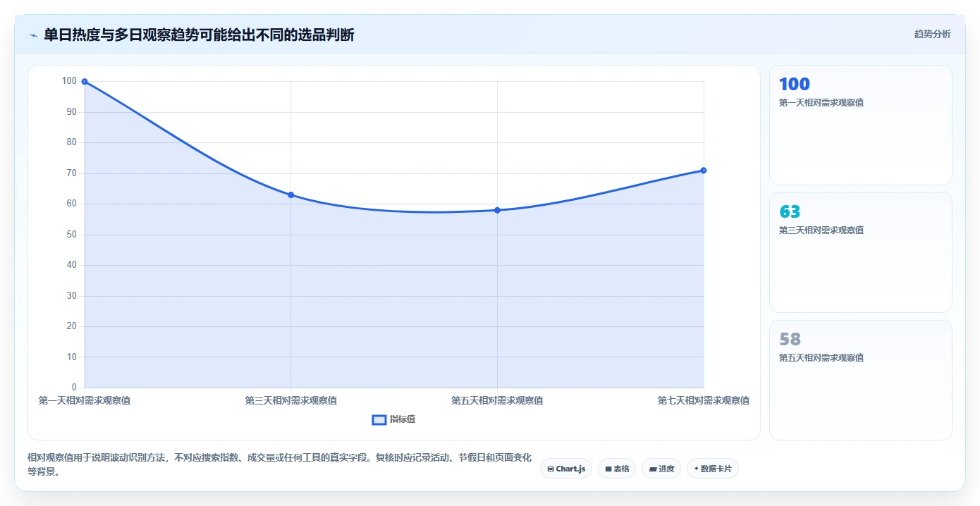Screen dimensions: 980x506
Task: Click the 数据卡片 star icon
Action: pos(697,469)
